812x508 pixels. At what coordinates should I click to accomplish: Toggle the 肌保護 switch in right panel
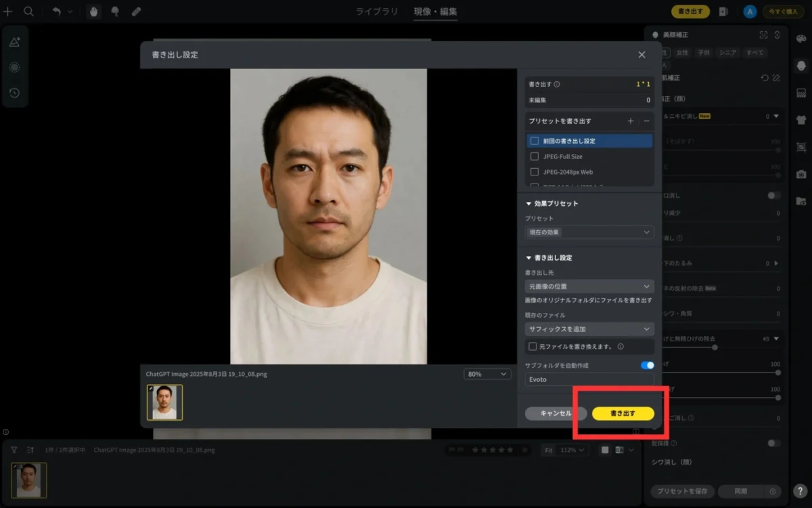[773, 443]
